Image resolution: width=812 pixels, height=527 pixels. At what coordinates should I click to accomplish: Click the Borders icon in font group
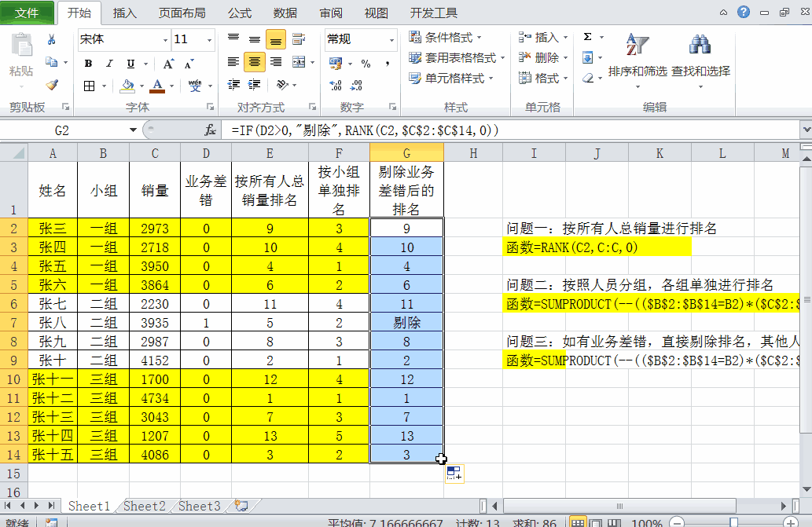pyautogui.click(x=89, y=86)
